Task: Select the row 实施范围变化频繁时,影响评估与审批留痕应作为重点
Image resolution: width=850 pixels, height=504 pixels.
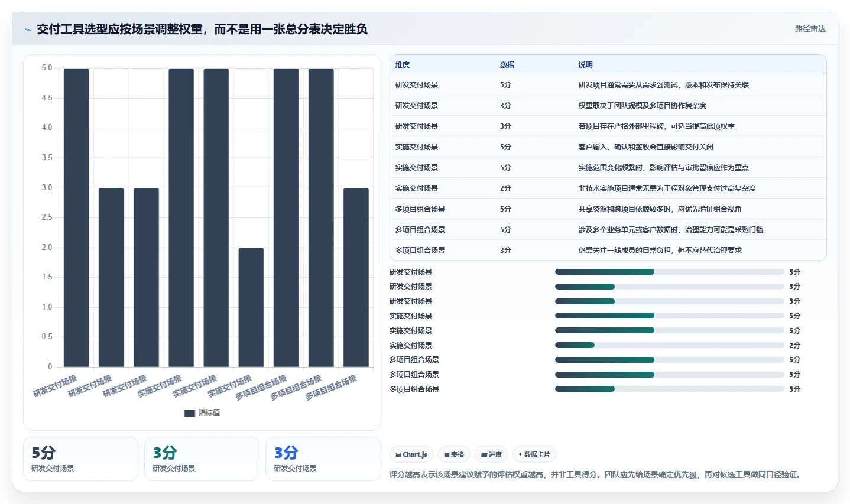Action: pyautogui.click(x=608, y=168)
